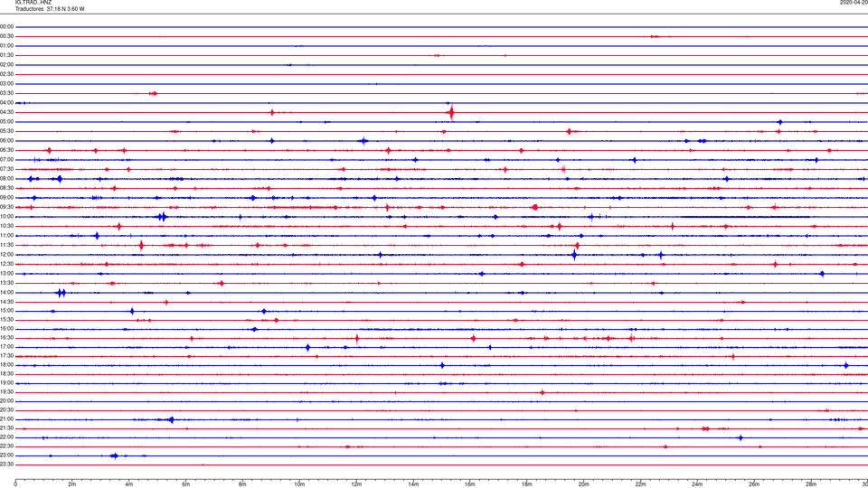This screenshot has width=868, height=488.
Task: Choose the 15:00 trace label
Action: 7,311
